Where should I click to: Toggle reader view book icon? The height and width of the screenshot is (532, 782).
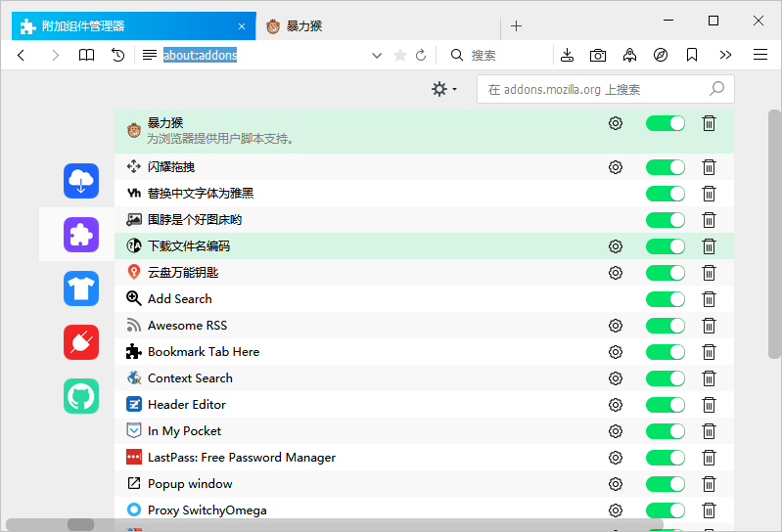coord(86,55)
